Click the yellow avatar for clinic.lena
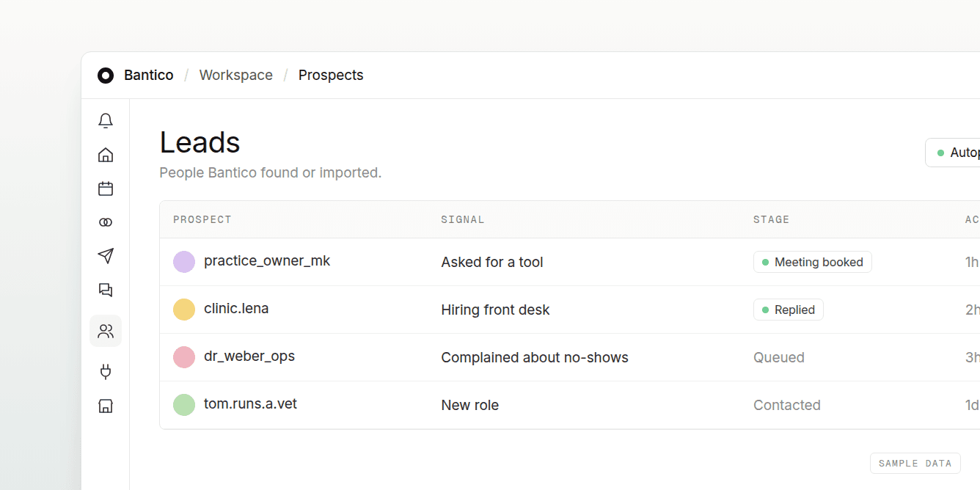 pyautogui.click(x=184, y=310)
